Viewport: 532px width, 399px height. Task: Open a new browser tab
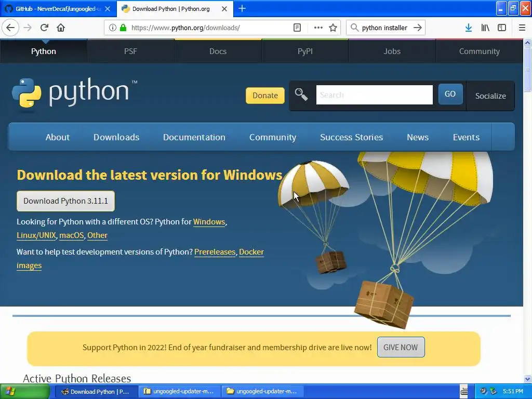(242, 9)
